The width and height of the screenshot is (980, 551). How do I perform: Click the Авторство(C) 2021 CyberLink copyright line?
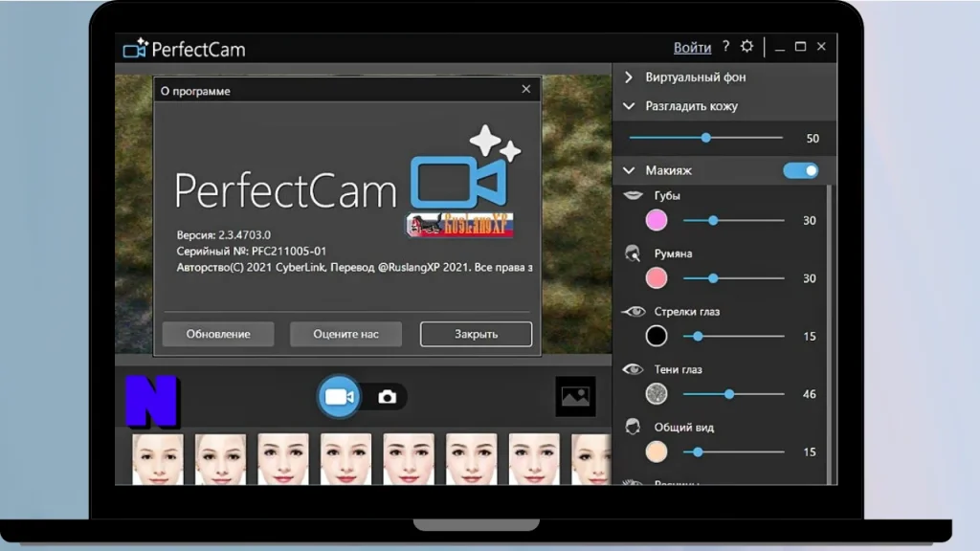click(354, 268)
